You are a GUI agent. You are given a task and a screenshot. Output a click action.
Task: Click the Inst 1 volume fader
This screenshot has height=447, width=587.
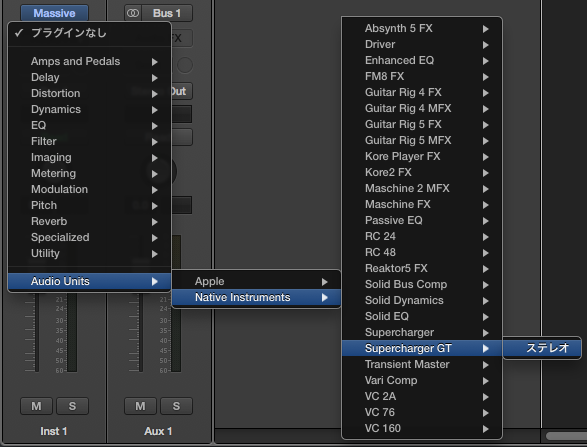click(37, 333)
